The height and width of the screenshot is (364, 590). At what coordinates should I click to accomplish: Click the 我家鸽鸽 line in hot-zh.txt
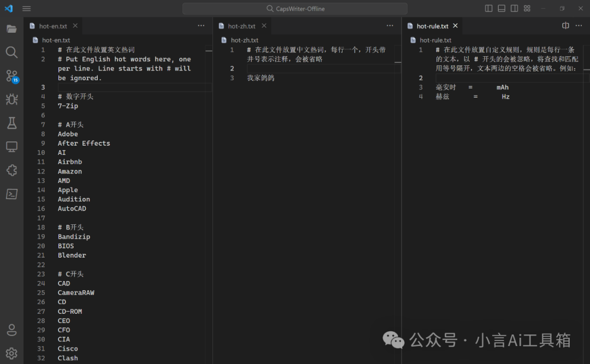(x=261, y=78)
